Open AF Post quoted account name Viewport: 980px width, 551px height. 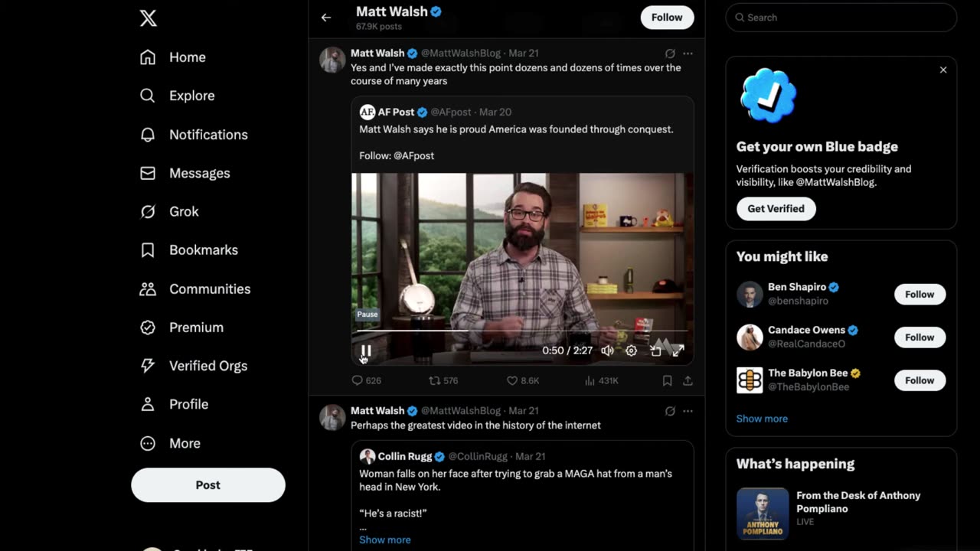tap(396, 112)
